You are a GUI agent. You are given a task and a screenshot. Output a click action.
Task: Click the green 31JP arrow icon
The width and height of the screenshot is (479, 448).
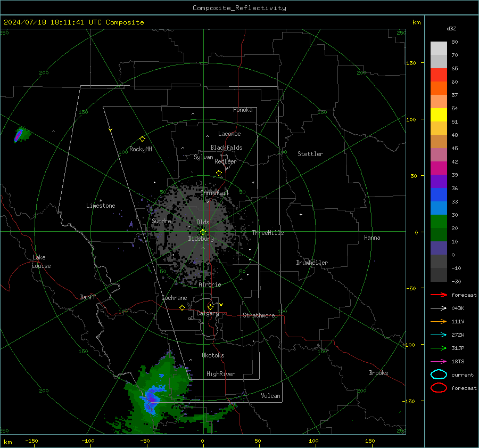click(x=439, y=348)
